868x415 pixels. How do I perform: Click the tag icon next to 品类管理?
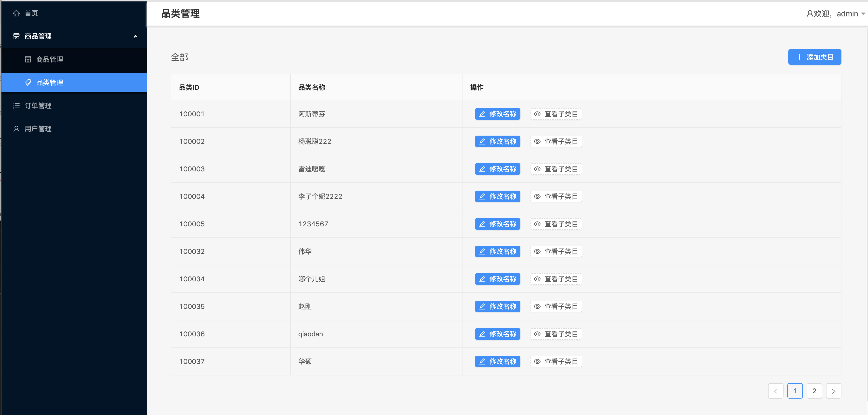coord(28,83)
